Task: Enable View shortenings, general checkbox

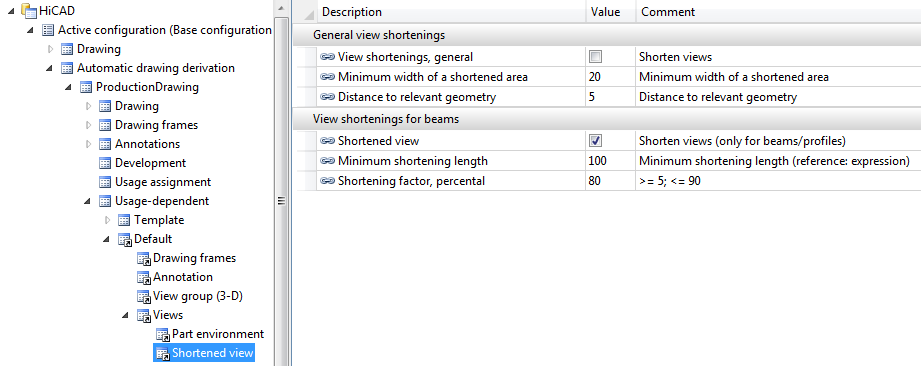Action: pyautogui.click(x=596, y=57)
